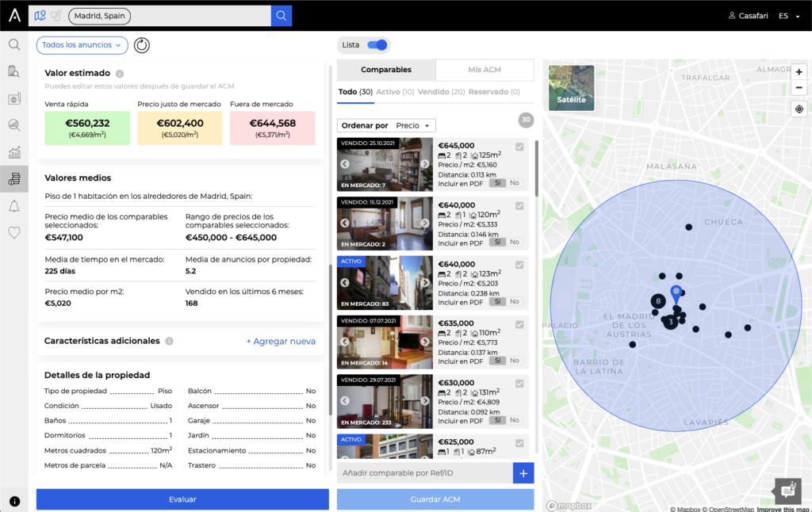Click the map locate target icon
Image resolution: width=812 pixels, height=512 pixels.
(x=799, y=109)
